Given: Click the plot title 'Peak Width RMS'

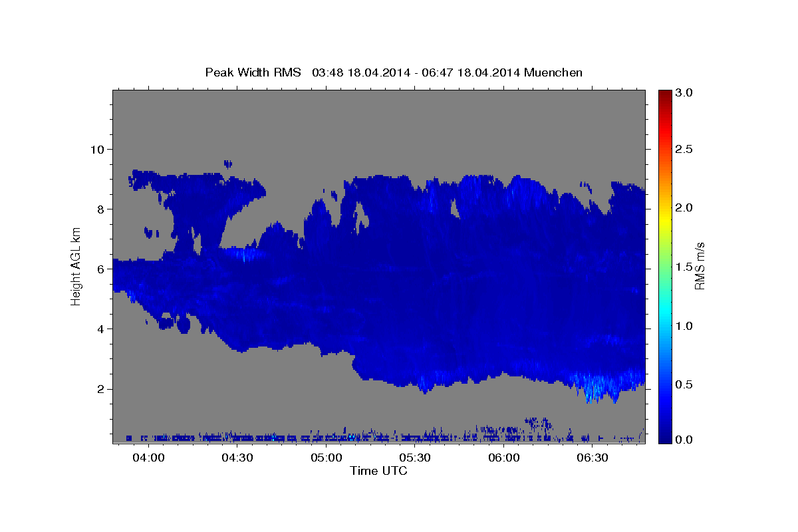Looking at the screenshot, I should [x=253, y=72].
